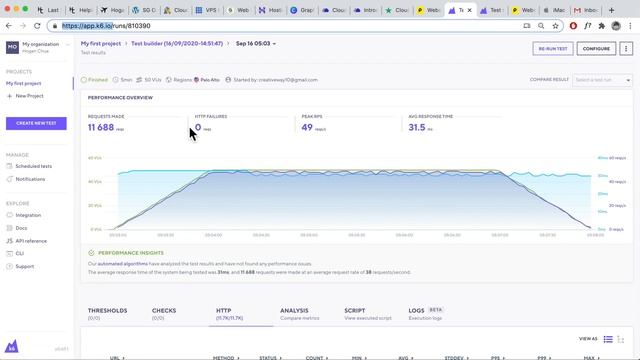640x360 pixels.
Task: Open the Logs beta tab
Action: [x=426, y=313]
